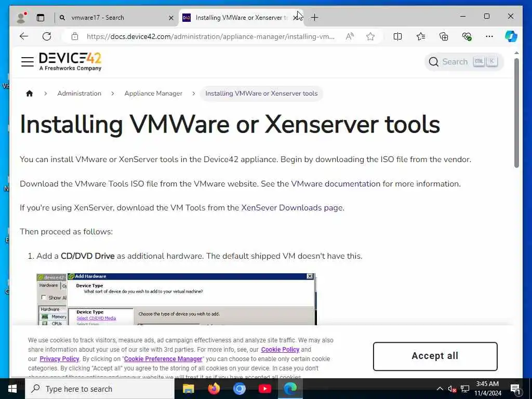This screenshot has height=399, width=532.
Task: Show hidden system tray icons
Action: pyautogui.click(x=440, y=389)
